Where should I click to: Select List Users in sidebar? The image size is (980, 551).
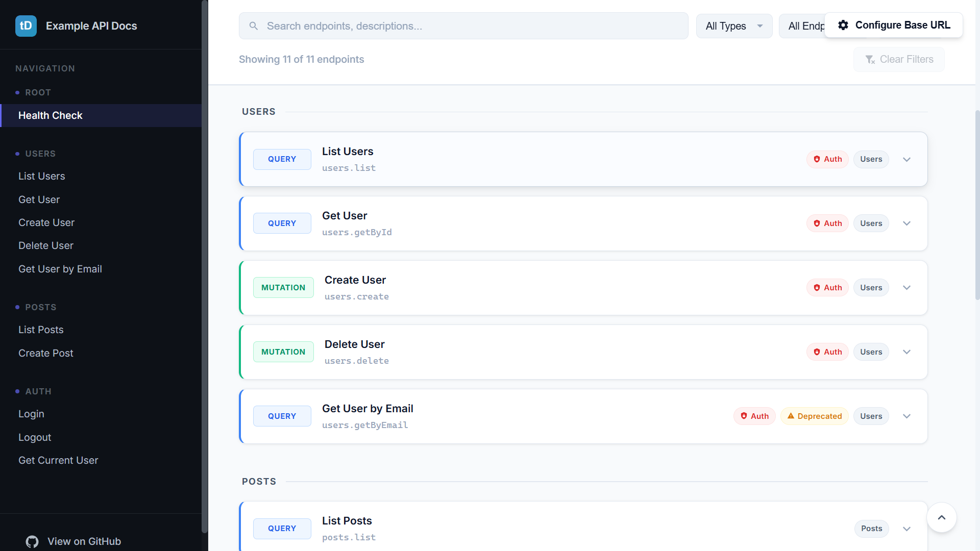tap(101, 176)
